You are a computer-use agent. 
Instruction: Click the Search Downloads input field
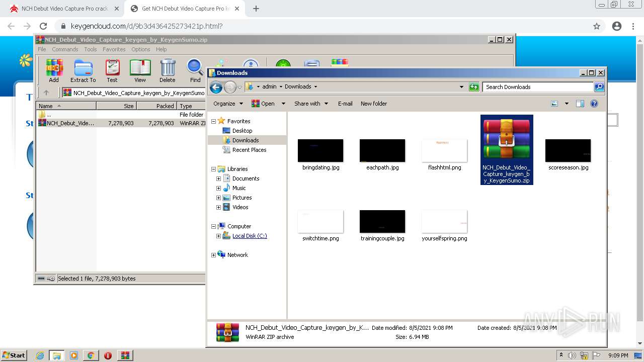coord(537,87)
